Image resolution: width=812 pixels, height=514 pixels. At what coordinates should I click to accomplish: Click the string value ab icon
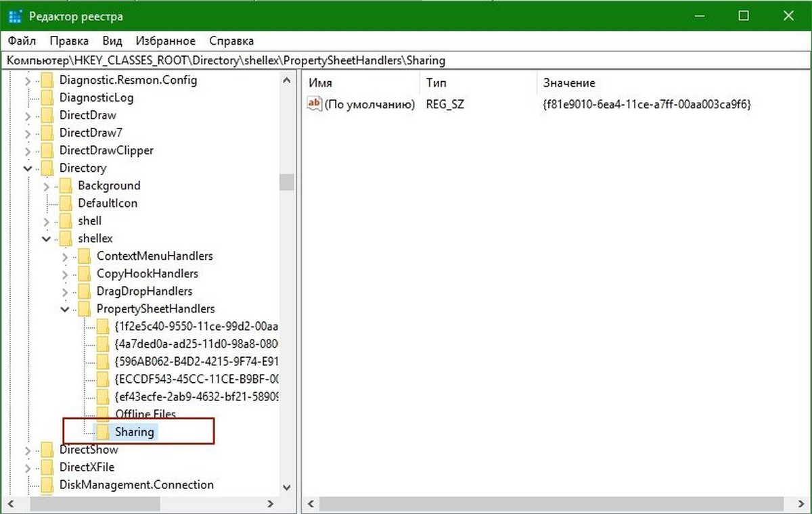tap(315, 103)
